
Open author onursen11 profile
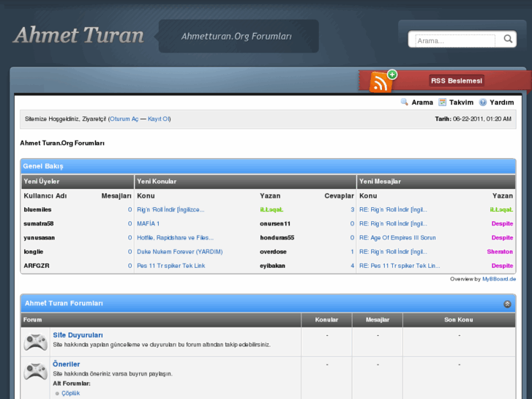275,223
